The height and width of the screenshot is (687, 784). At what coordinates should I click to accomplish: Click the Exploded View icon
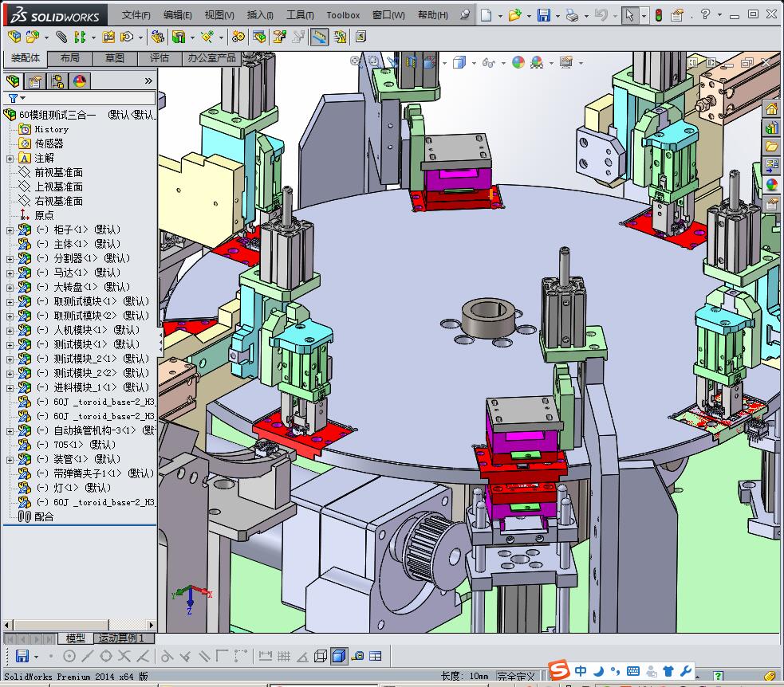(279, 37)
